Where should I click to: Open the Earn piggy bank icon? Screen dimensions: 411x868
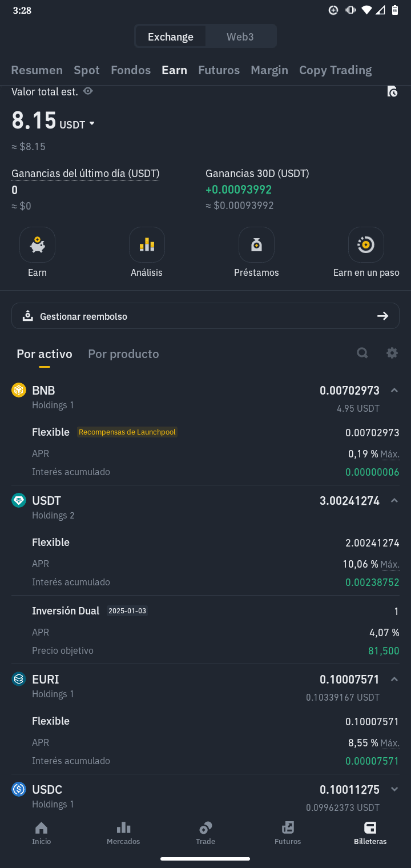(37, 245)
